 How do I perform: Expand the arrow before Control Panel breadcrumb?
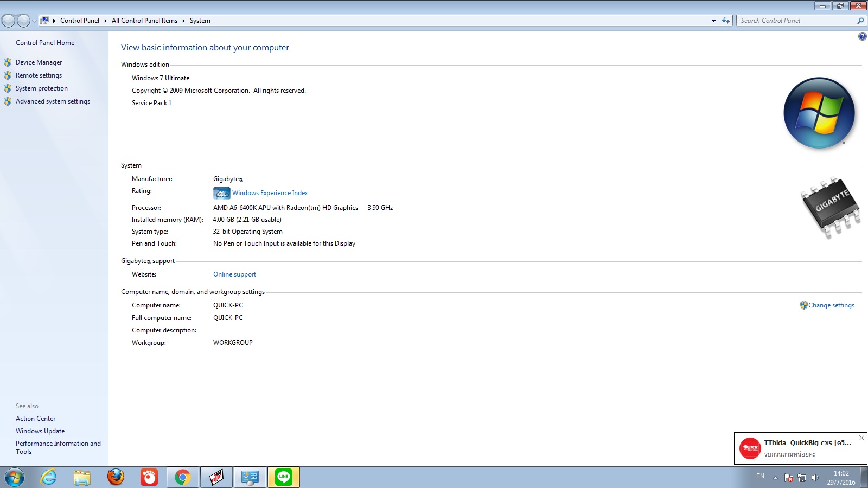54,21
